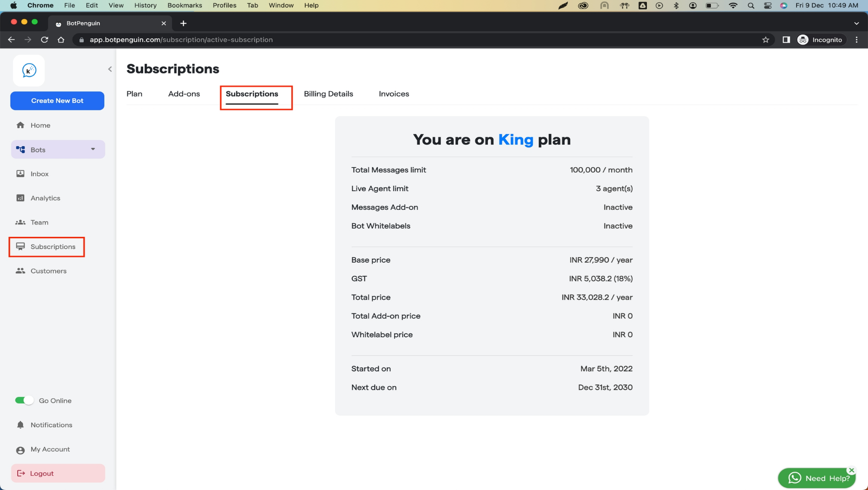Click the battery icon in the menu bar
Screen dimensions: 868x490
(x=712, y=5)
